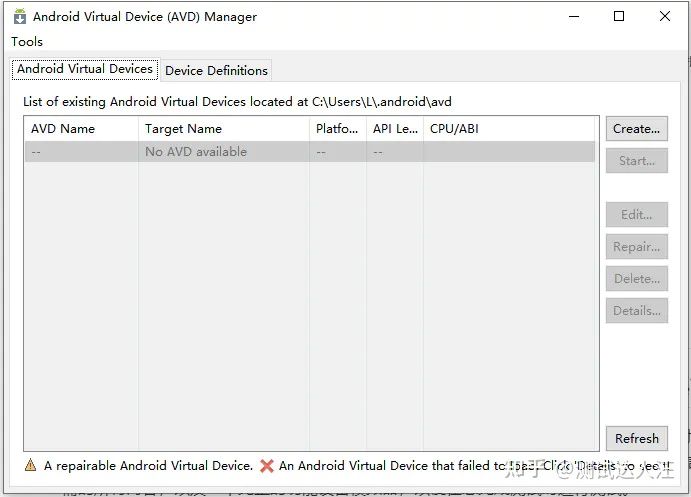Click the Edit... button

(x=636, y=215)
